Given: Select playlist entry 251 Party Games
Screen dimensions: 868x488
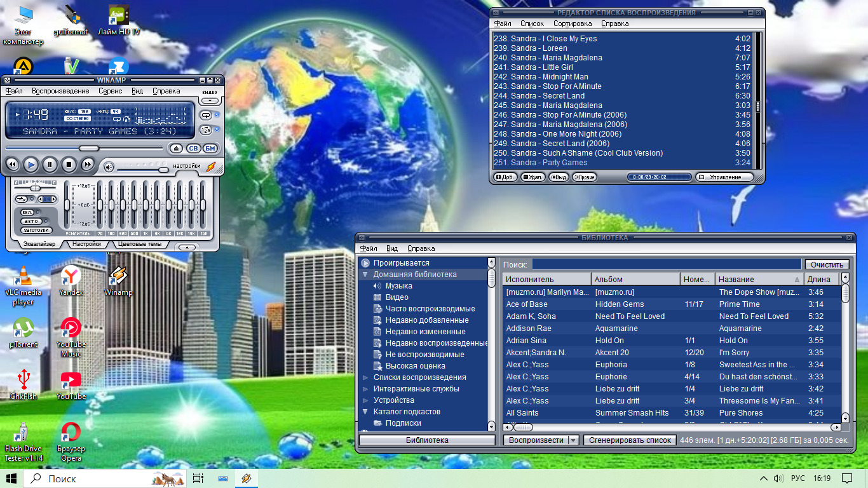Looking at the screenshot, I should coord(622,163).
